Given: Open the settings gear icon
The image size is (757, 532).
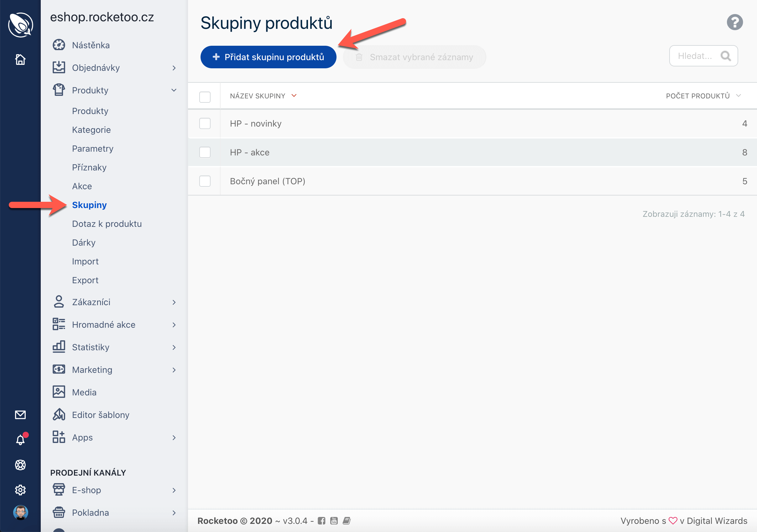Looking at the screenshot, I should 20,490.
